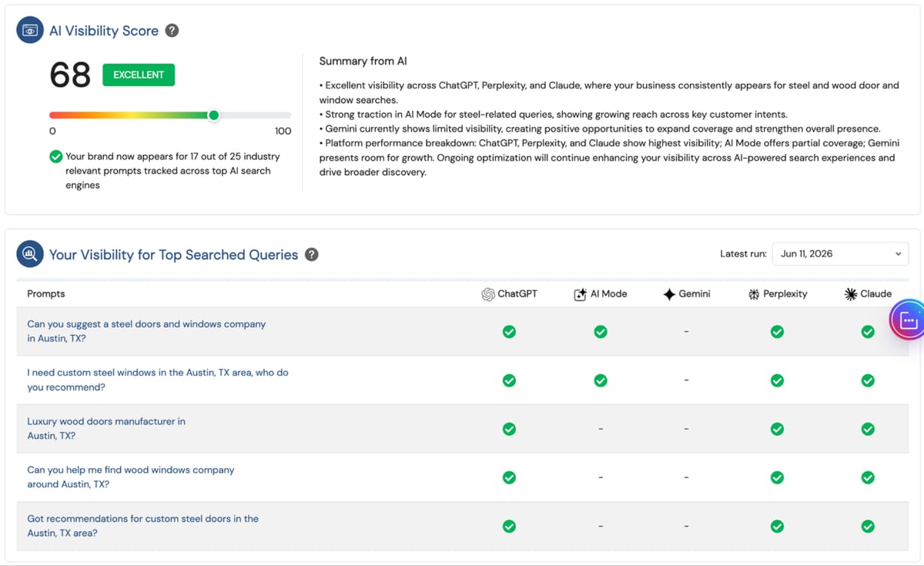Click the AI Visibility Score eye icon
Viewport: 924px width, 566px height.
click(30, 31)
